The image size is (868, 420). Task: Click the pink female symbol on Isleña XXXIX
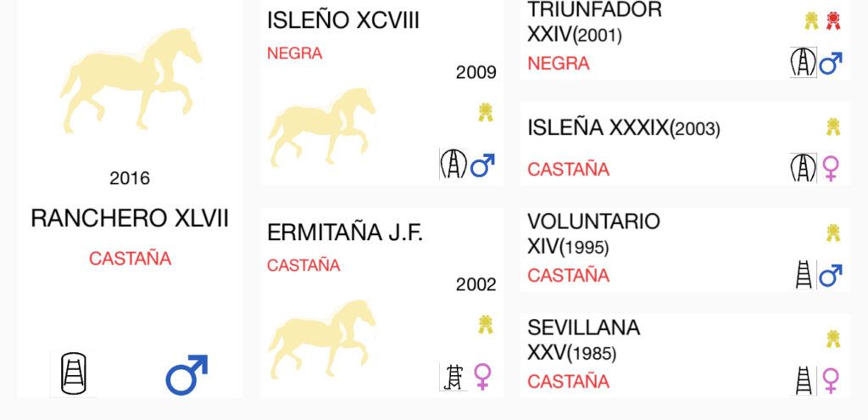(831, 169)
